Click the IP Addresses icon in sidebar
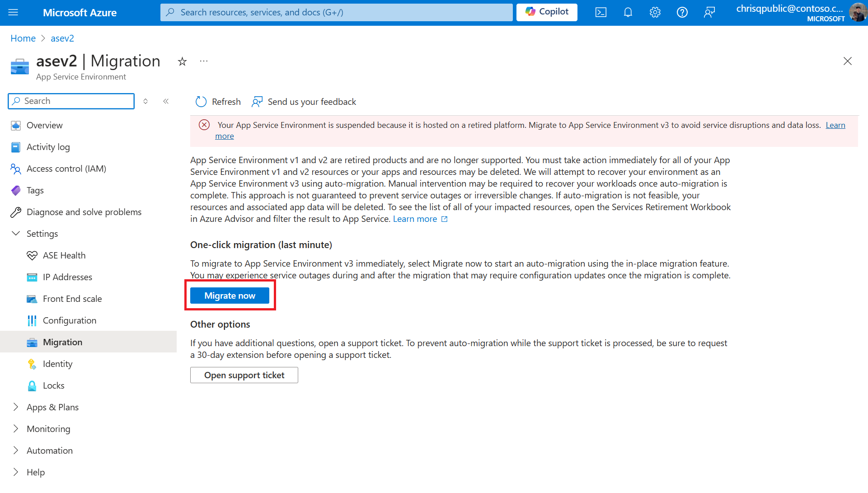The width and height of the screenshot is (868, 493). tap(31, 277)
